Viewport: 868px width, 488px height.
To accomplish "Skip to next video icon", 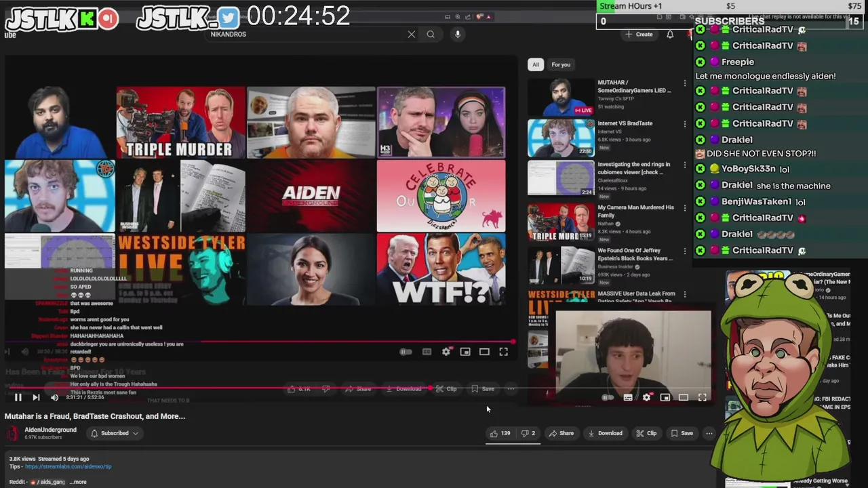I will coord(36,397).
